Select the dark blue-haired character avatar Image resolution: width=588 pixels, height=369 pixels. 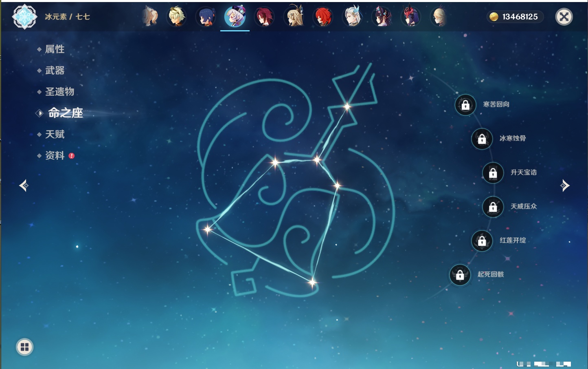pos(206,17)
